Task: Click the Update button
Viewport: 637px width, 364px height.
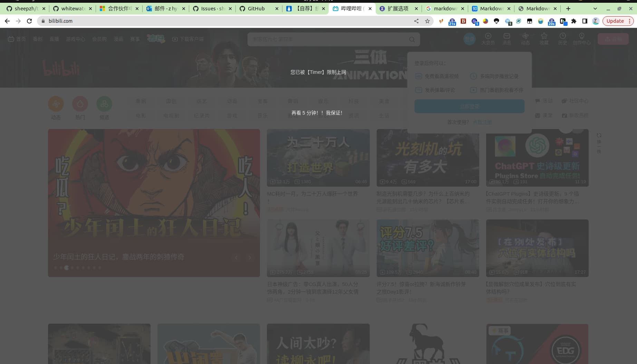Action: point(615,21)
